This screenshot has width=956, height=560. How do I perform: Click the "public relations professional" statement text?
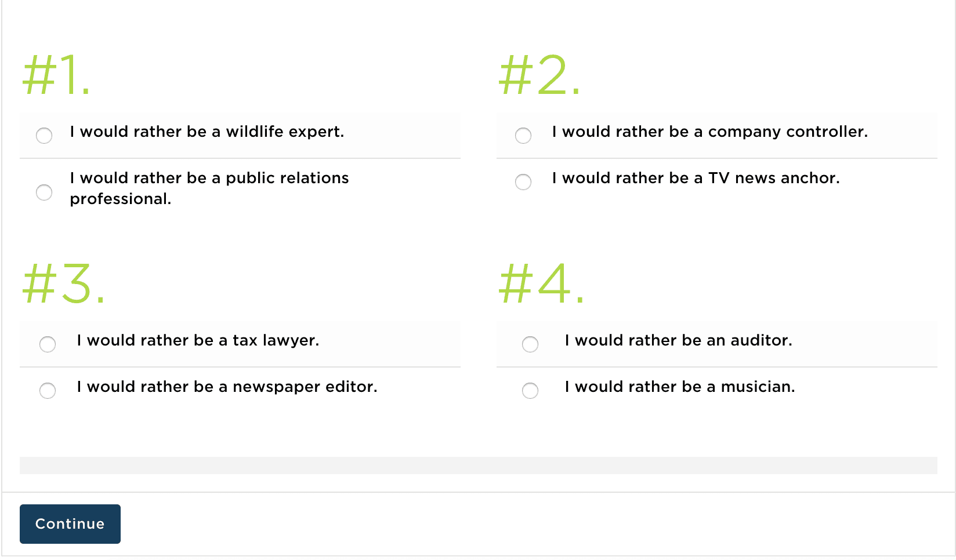coord(209,188)
